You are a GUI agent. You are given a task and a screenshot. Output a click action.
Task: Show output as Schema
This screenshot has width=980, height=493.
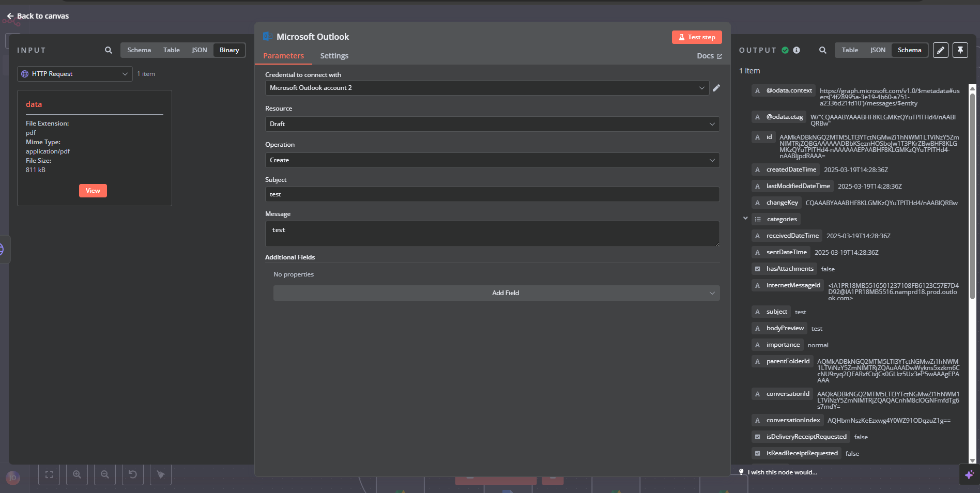pos(909,50)
